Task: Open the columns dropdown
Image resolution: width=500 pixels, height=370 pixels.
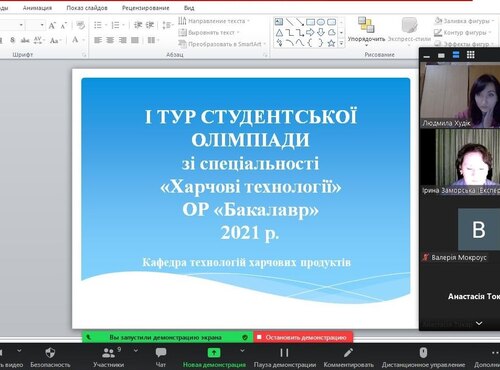Action: pos(152,40)
